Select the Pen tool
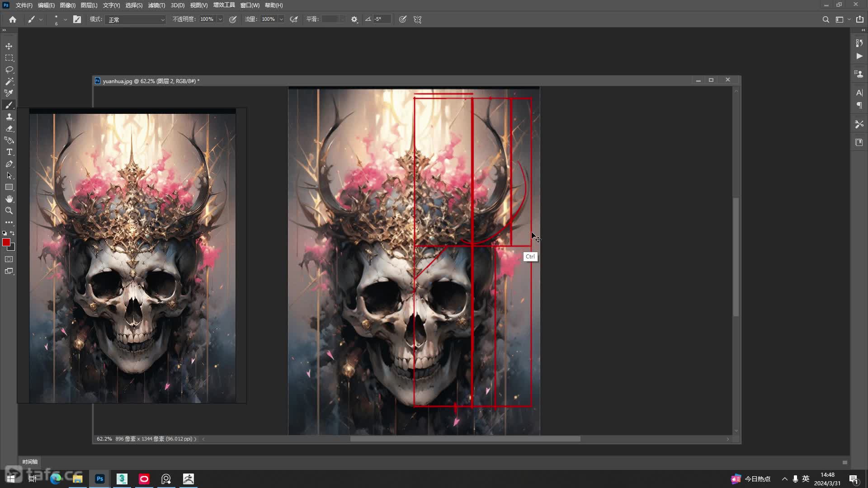Viewport: 868px width, 488px height. (9, 164)
